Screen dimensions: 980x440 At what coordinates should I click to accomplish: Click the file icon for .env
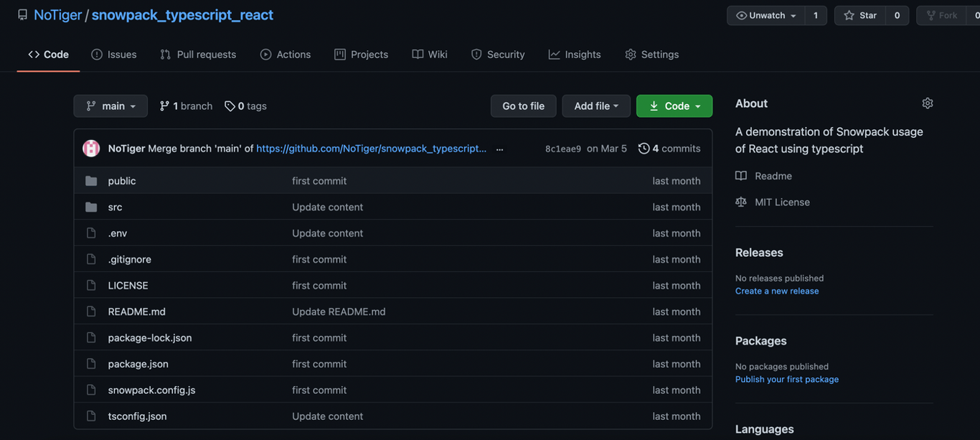click(x=91, y=233)
